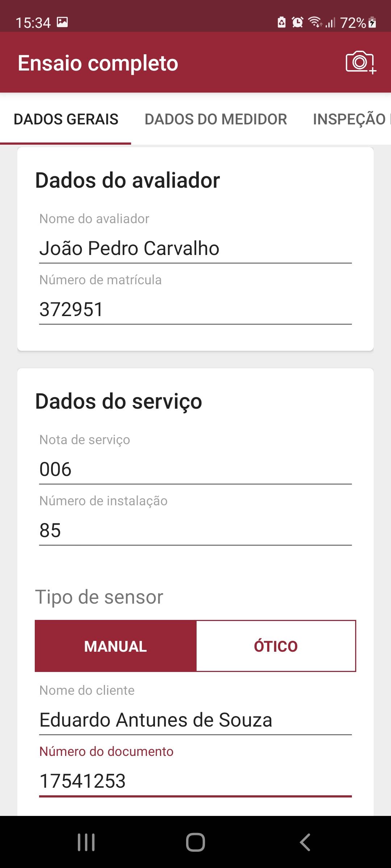Tap the Ensaio completo title
The height and width of the screenshot is (868, 391).
[98, 63]
